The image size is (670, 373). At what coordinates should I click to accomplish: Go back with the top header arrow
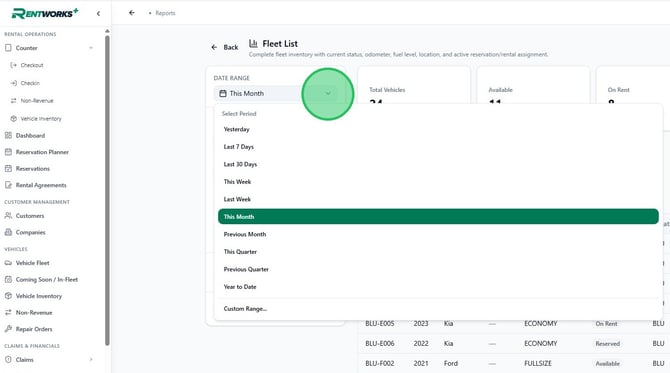[x=132, y=13]
